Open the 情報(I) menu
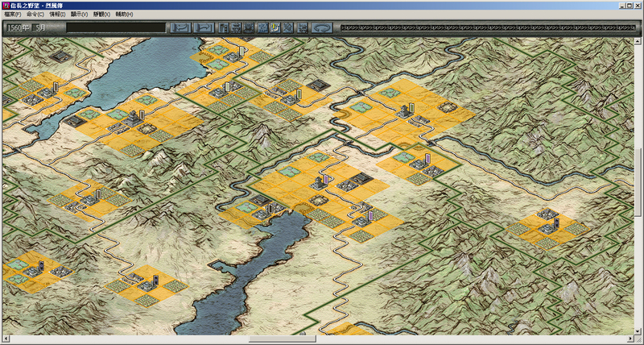The height and width of the screenshot is (345, 644). click(x=57, y=14)
